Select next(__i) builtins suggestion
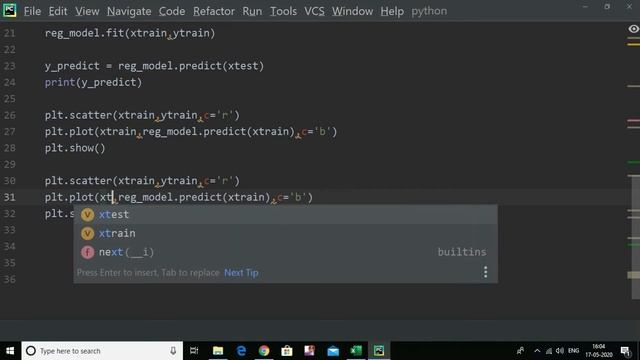This screenshot has height=360, width=640. 285,252
